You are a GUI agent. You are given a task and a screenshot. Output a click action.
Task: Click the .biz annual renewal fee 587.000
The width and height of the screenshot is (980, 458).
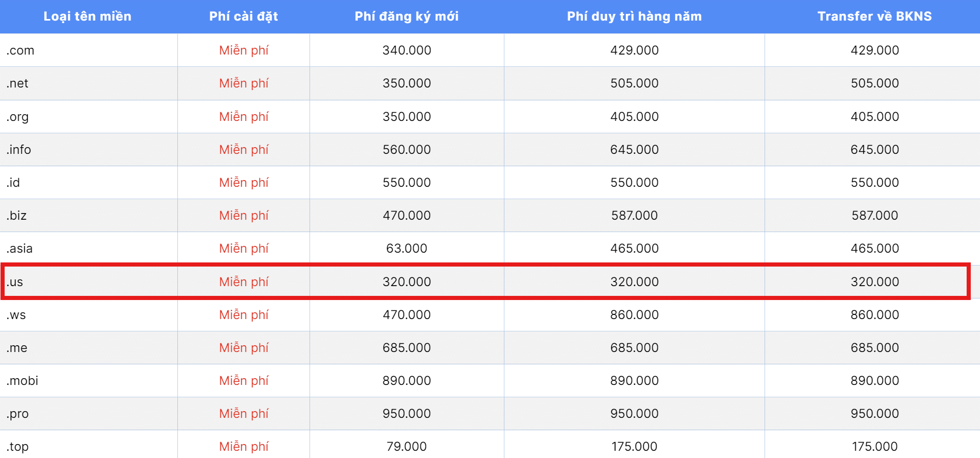[x=634, y=216]
